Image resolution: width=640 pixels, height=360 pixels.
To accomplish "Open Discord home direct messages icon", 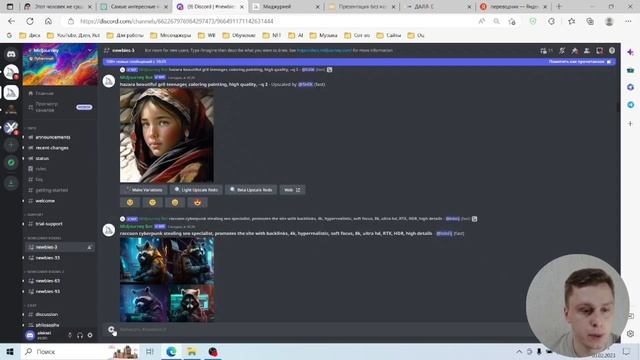I will [x=11, y=54].
